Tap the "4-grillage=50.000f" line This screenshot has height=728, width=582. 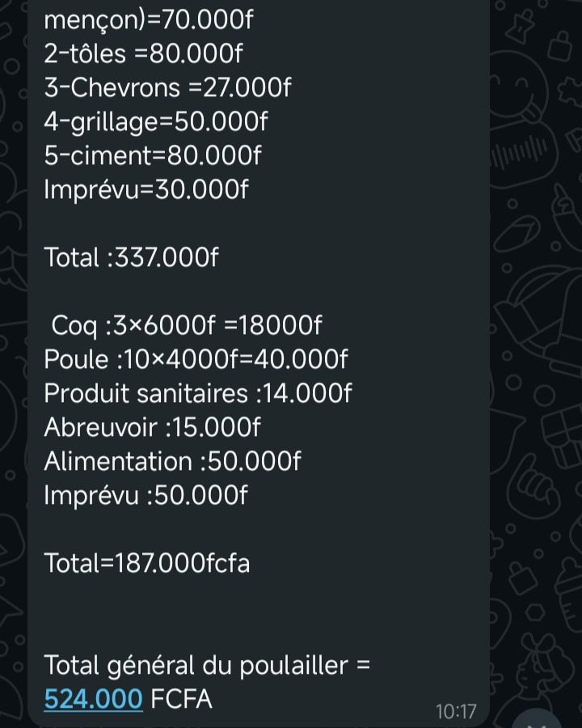156,121
